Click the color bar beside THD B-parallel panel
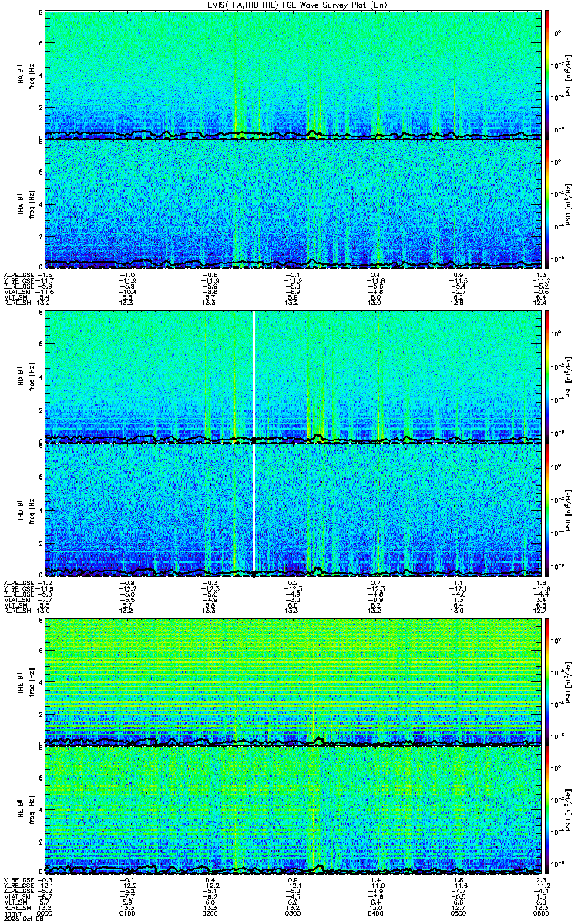The image size is (578, 924). pyautogui.click(x=548, y=509)
